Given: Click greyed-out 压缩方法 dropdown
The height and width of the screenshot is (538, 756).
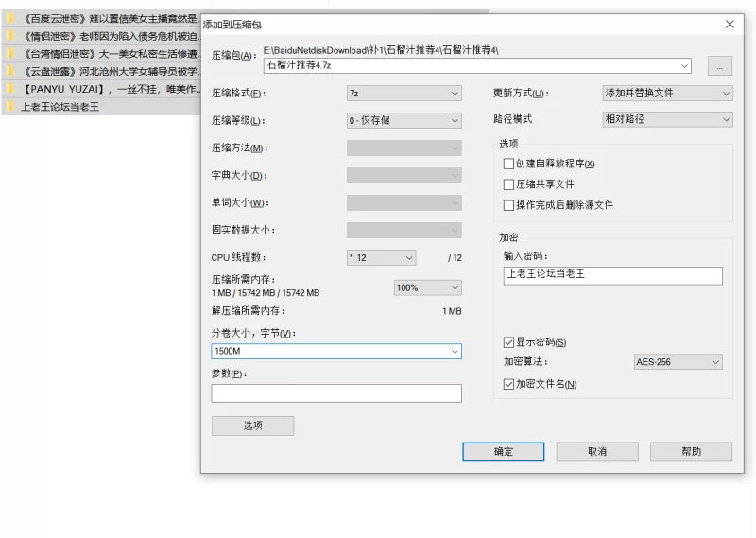Looking at the screenshot, I should pyautogui.click(x=404, y=148).
